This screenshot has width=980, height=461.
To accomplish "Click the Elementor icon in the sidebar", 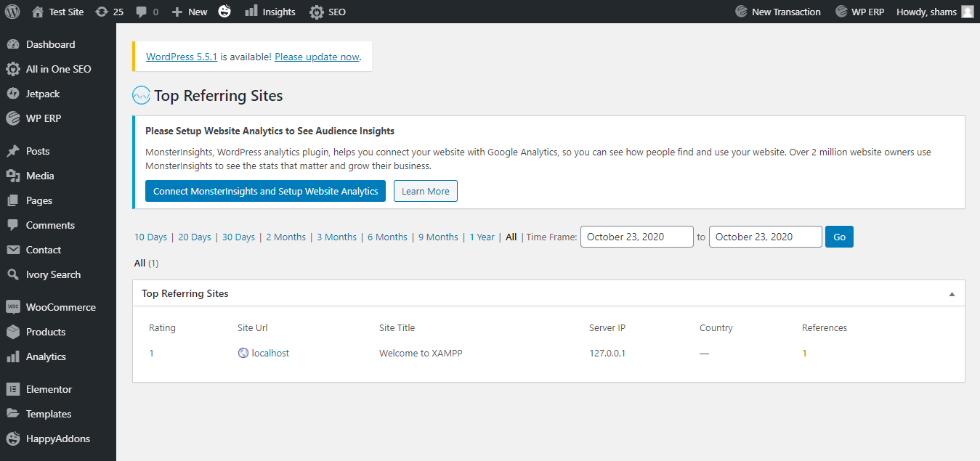I will (15, 388).
